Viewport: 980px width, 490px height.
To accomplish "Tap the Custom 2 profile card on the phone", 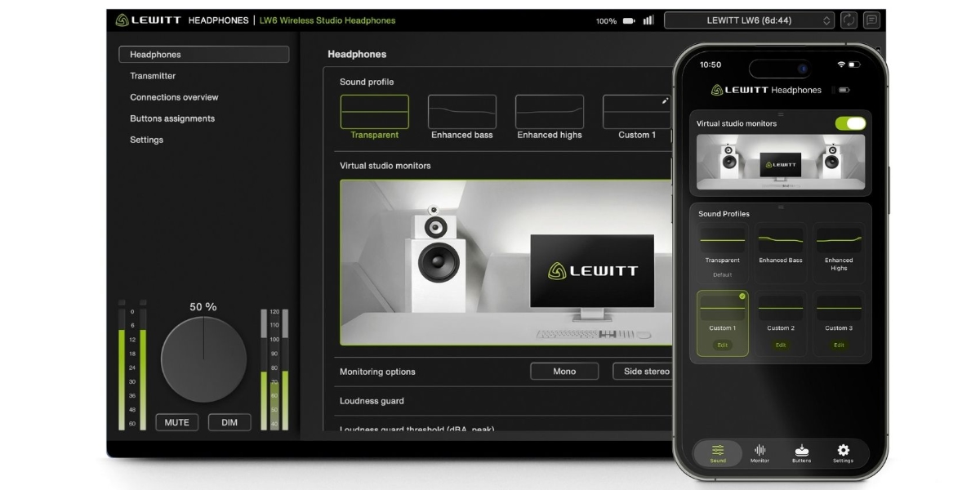I will [781, 323].
